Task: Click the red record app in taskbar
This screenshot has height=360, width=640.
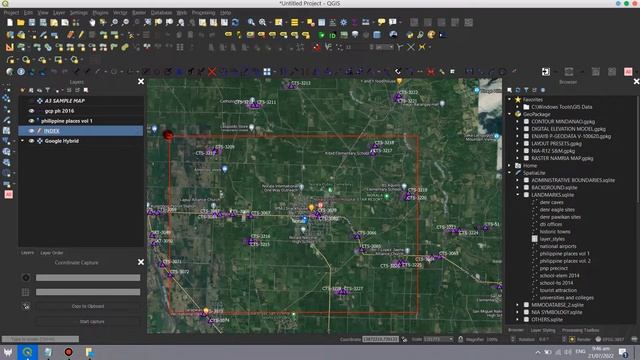Action: (69, 352)
